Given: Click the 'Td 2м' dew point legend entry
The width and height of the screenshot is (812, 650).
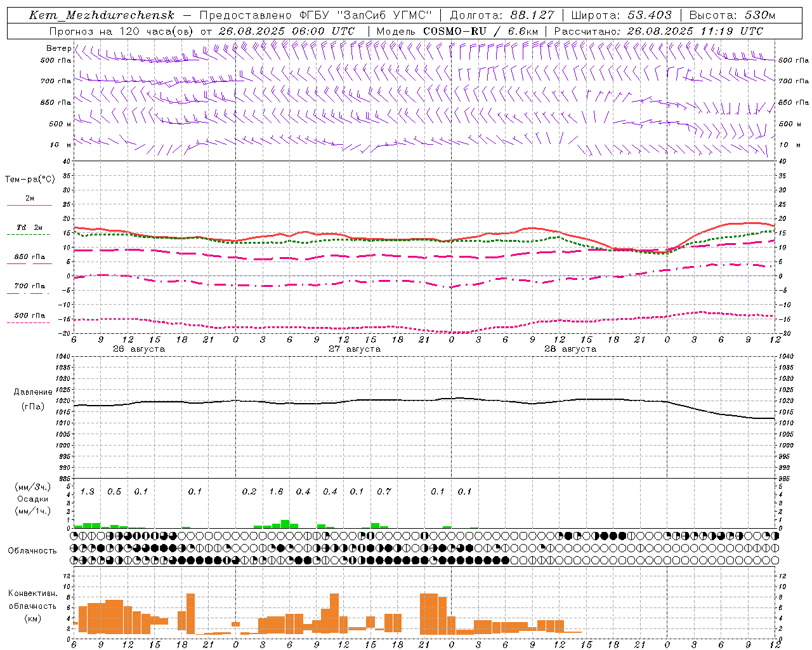Looking at the screenshot, I should [x=30, y=227].
